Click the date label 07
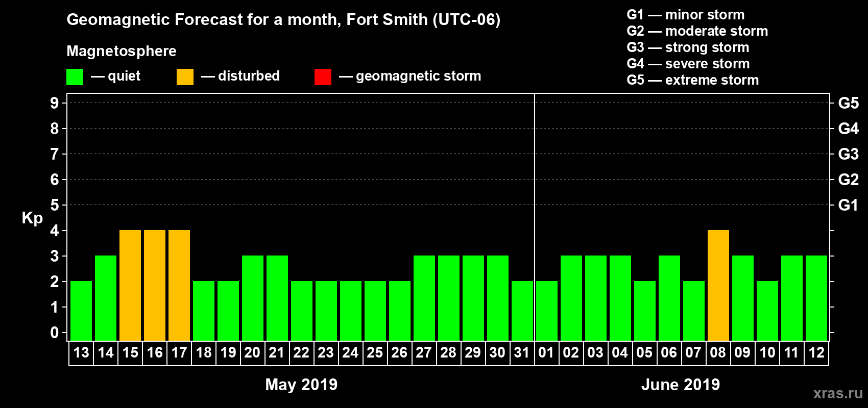 pyautogui.click(x=694, y=353)
